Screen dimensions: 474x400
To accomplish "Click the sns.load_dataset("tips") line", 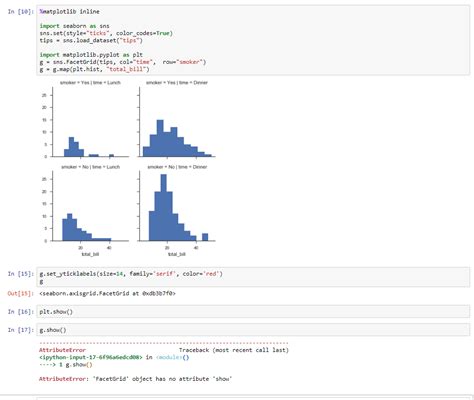I will tap(91, 40).
